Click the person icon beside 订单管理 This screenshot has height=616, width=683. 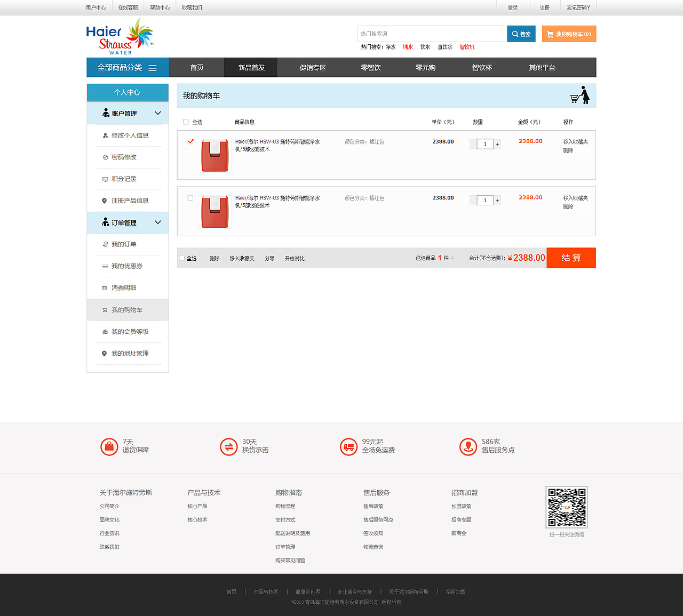point(106,222)
